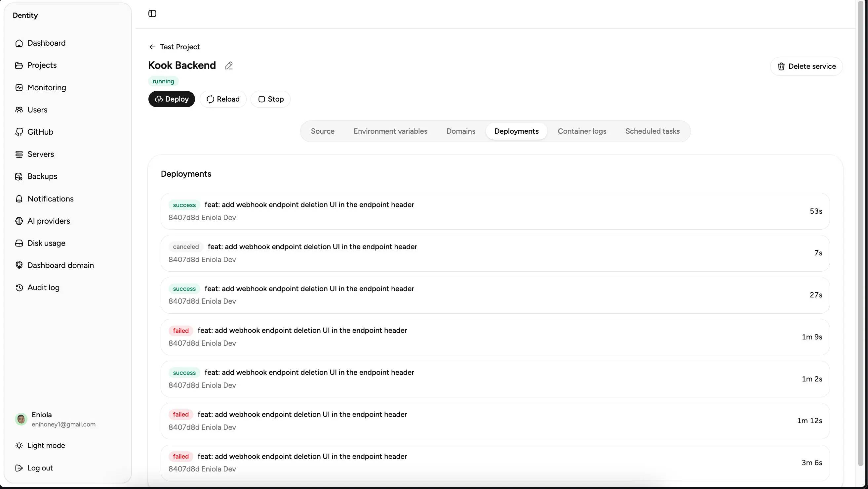Go to Monitoring in sidebar
868x489 pixels.
coord(40,87)
